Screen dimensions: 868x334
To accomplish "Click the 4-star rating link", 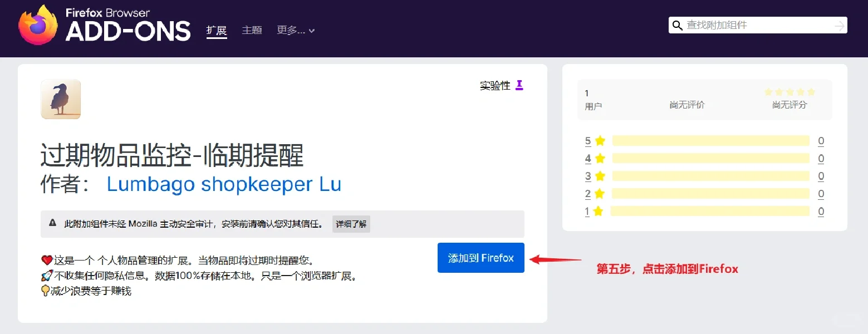I will 588,158.
